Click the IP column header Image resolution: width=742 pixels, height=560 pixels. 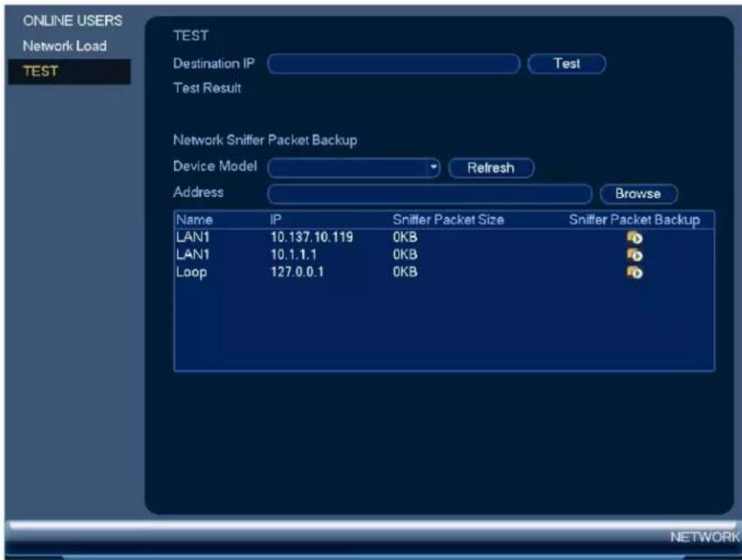(276, 219)
